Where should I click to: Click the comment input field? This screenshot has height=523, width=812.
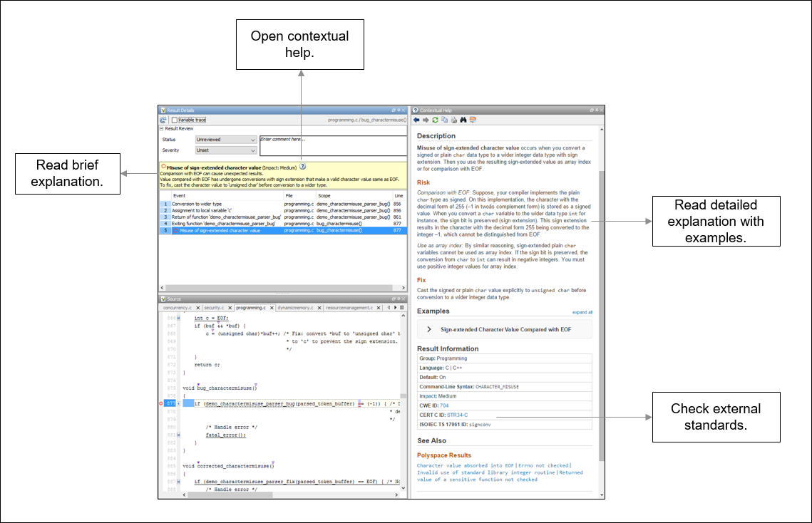click(x=333, y=145)
